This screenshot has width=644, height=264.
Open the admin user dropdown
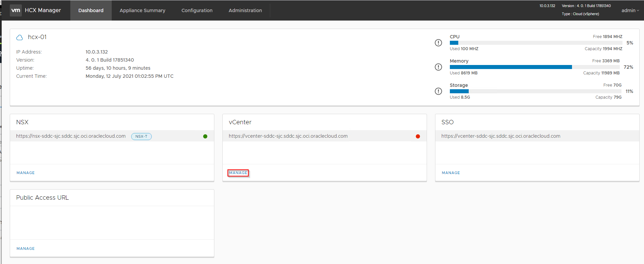click(630, 10)
